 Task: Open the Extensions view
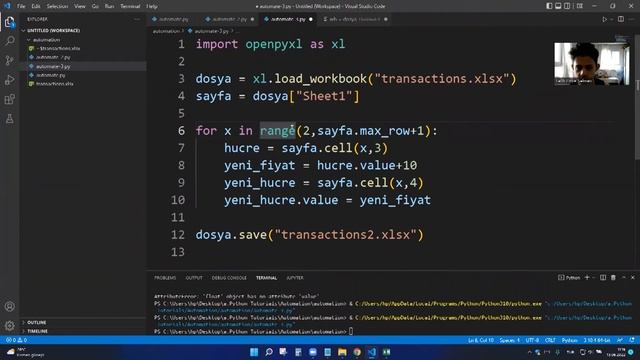(x=9, y=99)
